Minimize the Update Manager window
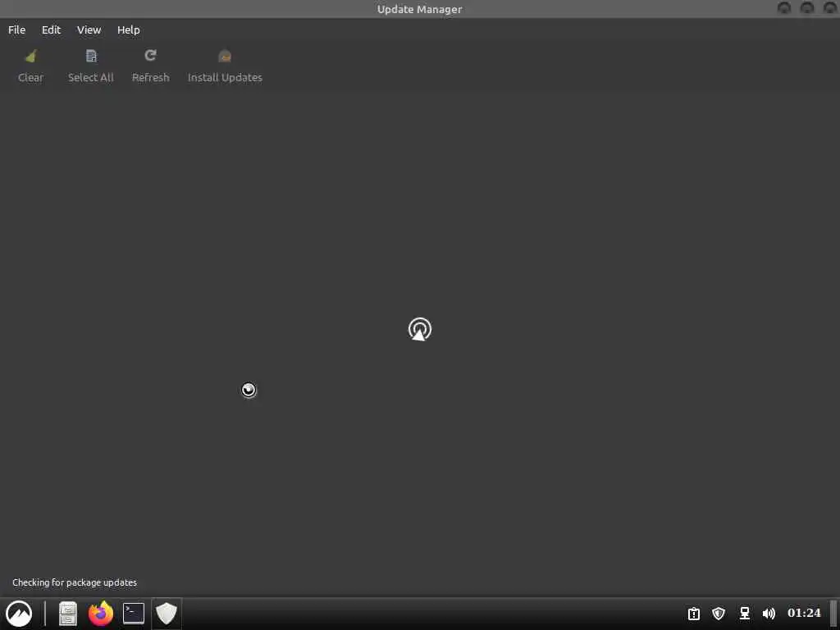The height and width of the screenshot is (630, 840). pos(784,8)
